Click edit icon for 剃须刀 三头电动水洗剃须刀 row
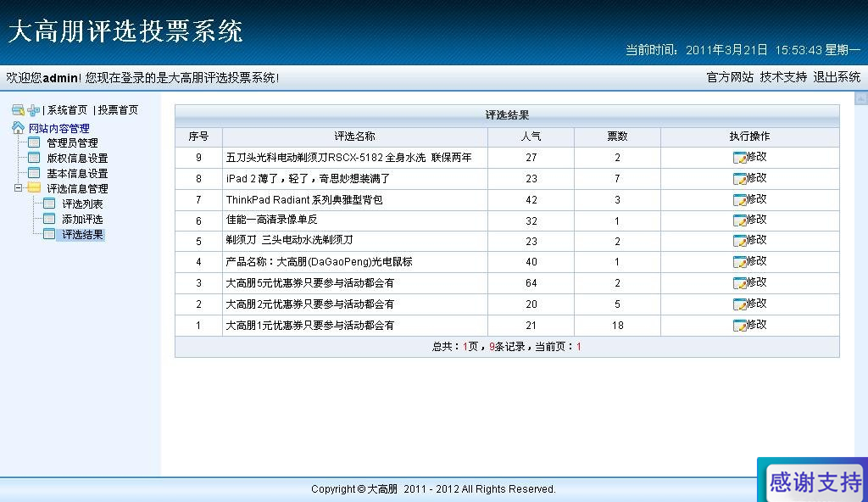The image size is (868, 502). point(739,241)
